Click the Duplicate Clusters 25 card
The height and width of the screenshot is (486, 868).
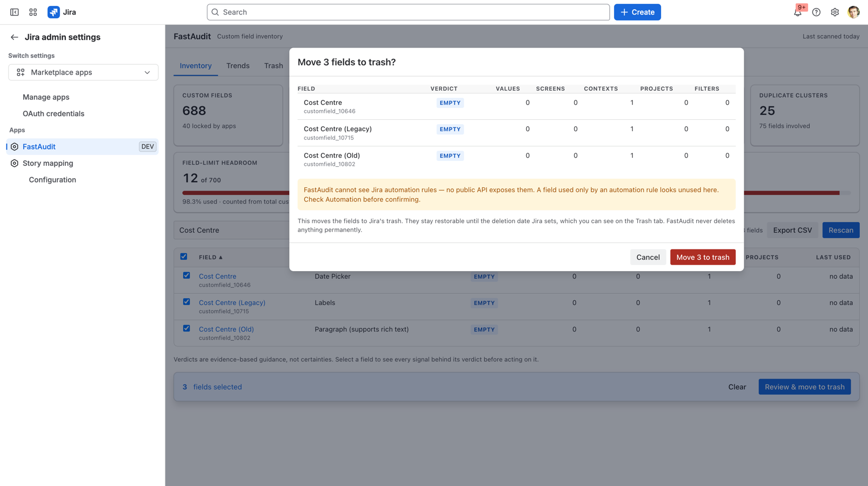(805, 115)
